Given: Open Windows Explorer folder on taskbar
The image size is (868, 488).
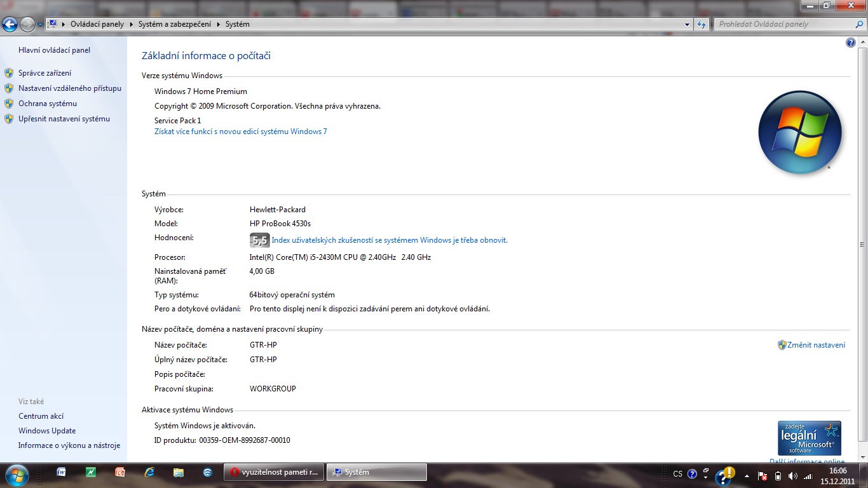Looking at the screenshot, I should (x=179, y=472).
